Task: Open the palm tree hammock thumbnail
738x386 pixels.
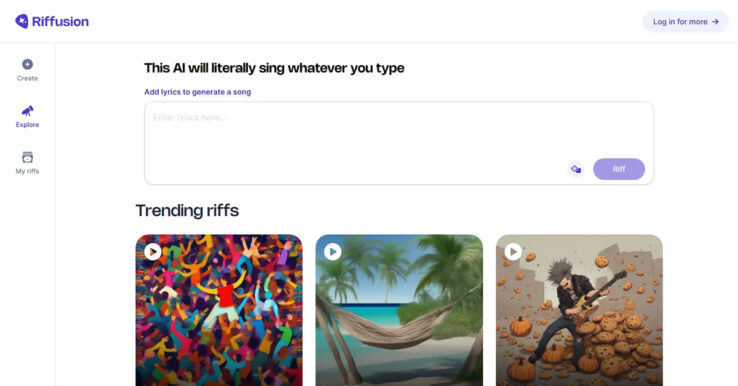Action: 399,310
